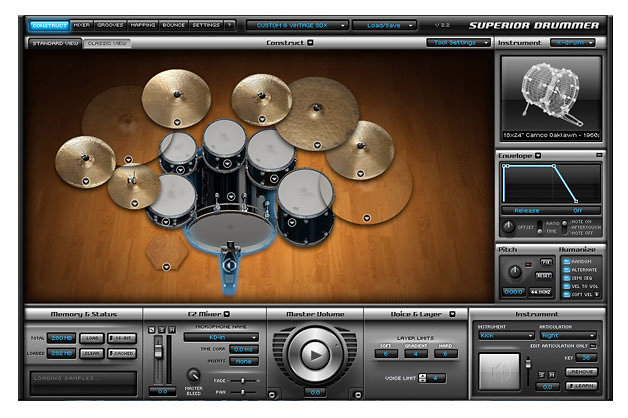Click the instrument preview pad with speaker
628x418 pixels.
[x=499, y=372]
